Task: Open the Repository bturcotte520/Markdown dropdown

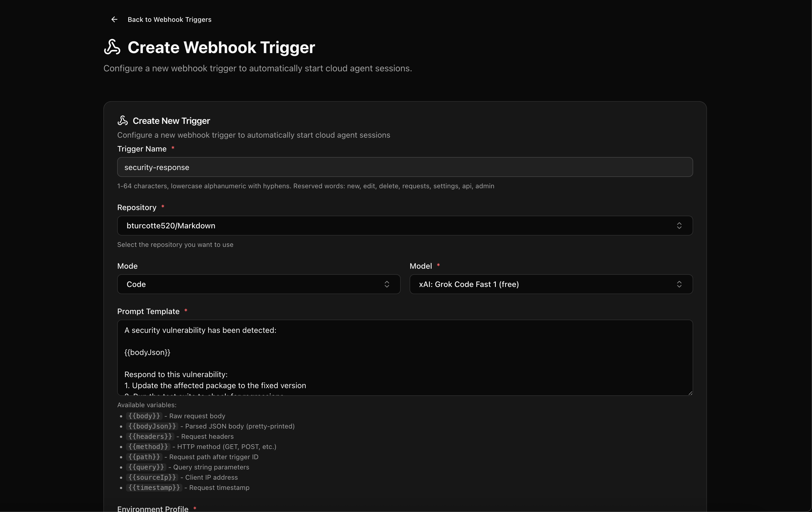Action: [x=405, y=226]
